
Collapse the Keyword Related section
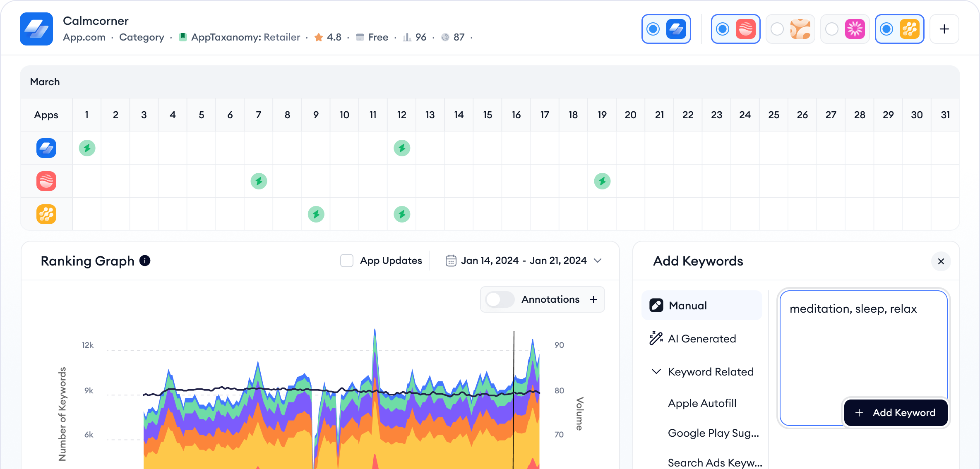pos(656,371)
